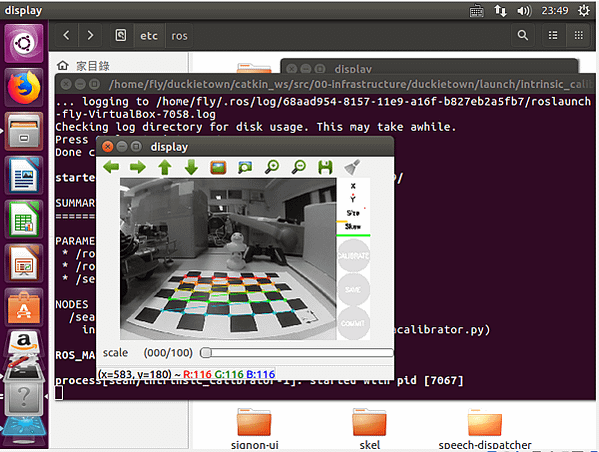Click the CALIBRATE round button
Image resolution: width=599 pixels, height=452 pixels.
(x=353, y=256)
